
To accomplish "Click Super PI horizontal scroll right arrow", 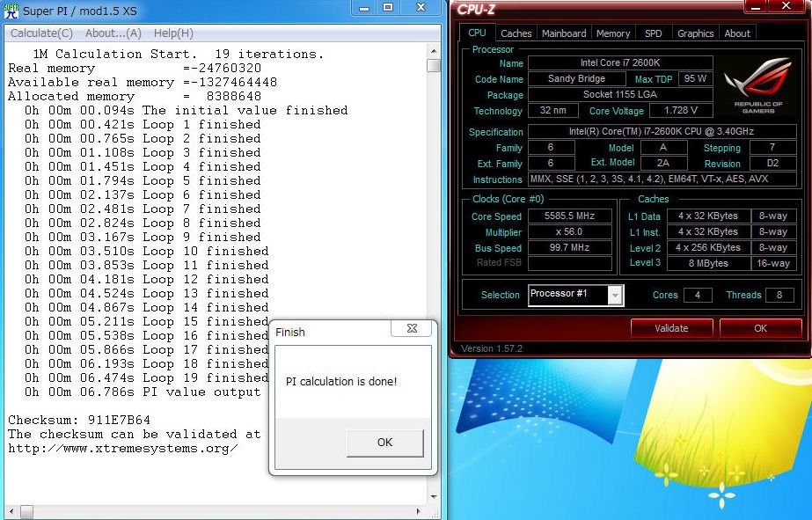I will 419,512.
